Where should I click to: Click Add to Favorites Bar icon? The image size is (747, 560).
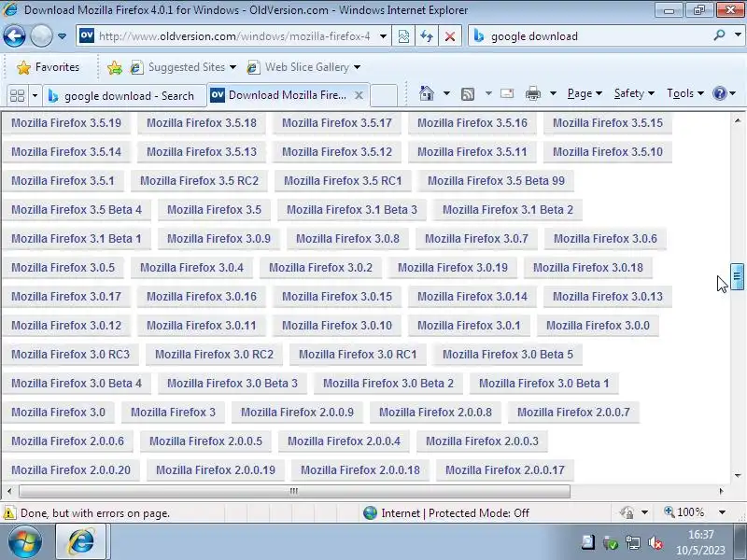point(114,67)
